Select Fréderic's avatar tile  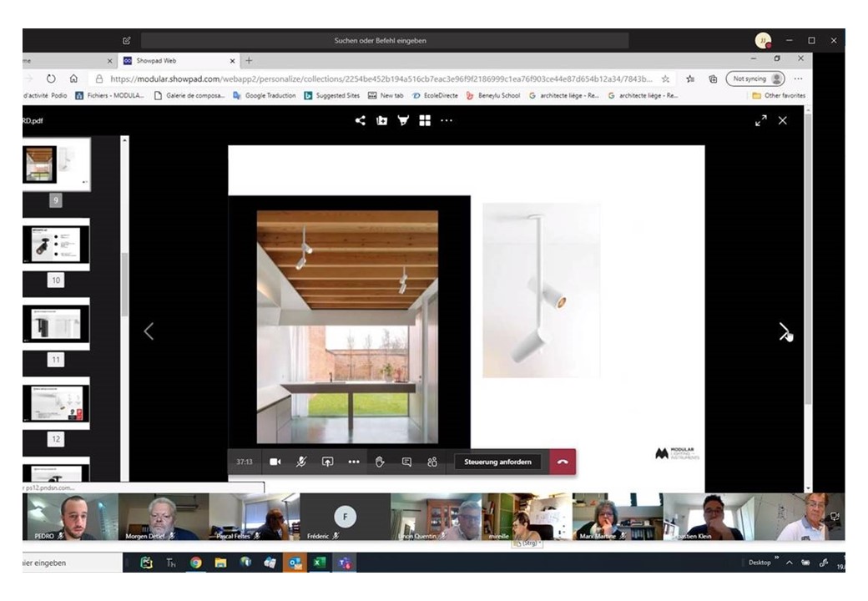pos(345,517)
